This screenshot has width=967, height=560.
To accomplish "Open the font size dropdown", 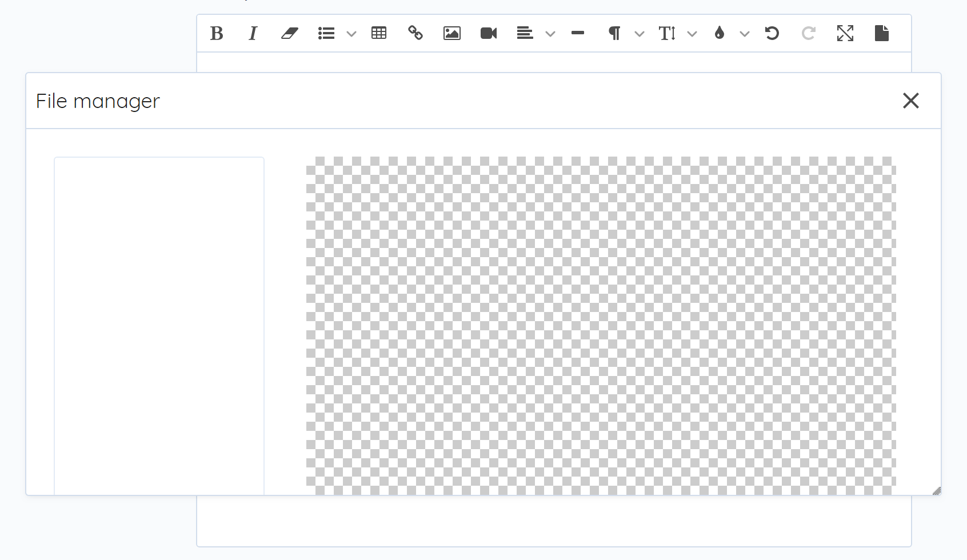I will tap(693, 34).
